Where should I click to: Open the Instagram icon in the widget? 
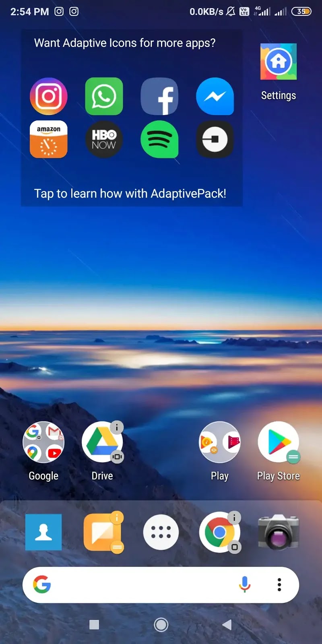tap(49, 96)
